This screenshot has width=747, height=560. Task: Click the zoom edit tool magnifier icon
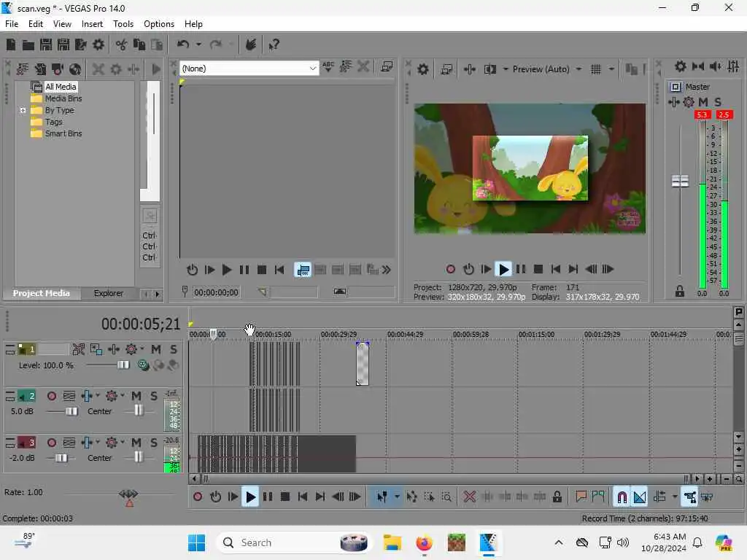coord(446,497)
